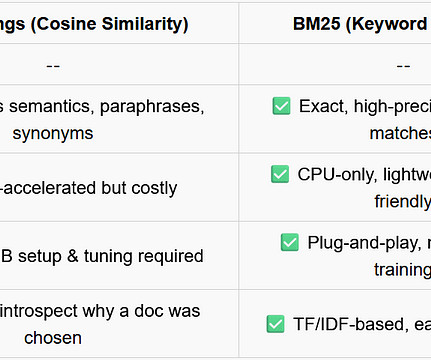Click the 'Exact, high-preci' text in BM25 column
Image resolution: width=431 pixels, height=360 pixels.
click(x=365, y=106)
